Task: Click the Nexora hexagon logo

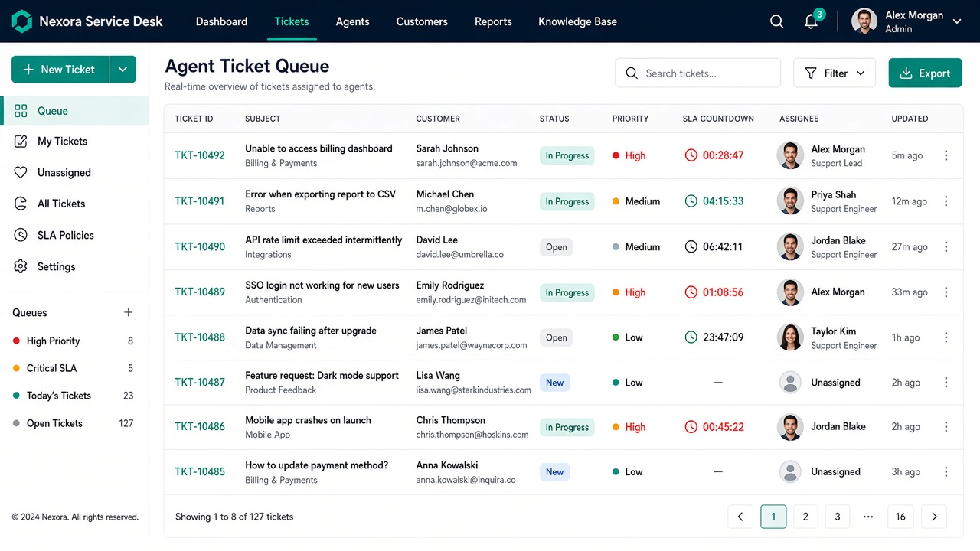Action: [22, 21]
